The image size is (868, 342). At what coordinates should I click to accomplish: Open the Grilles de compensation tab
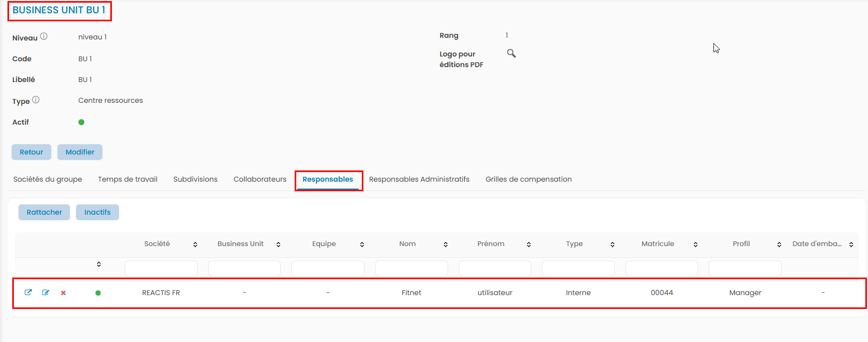[528, 180]
